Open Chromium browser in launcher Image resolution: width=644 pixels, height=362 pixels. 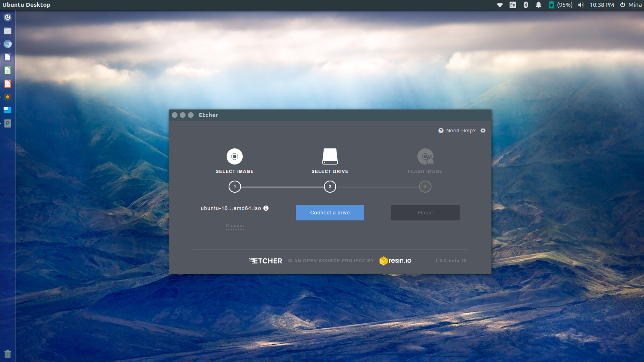tap(8, 44)
